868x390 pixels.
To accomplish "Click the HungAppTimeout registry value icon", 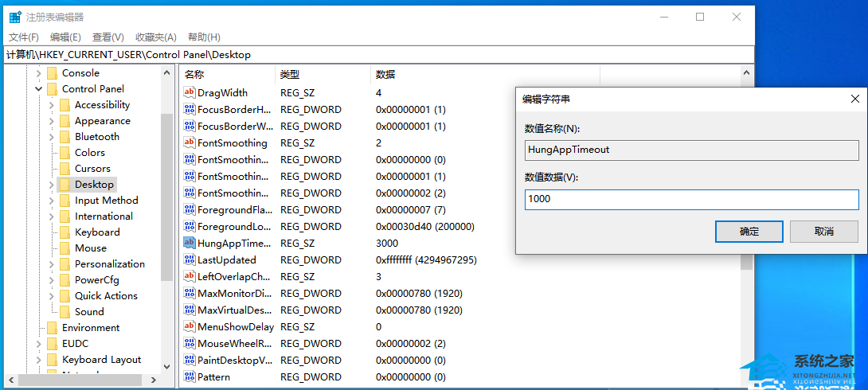I will 190,243.
